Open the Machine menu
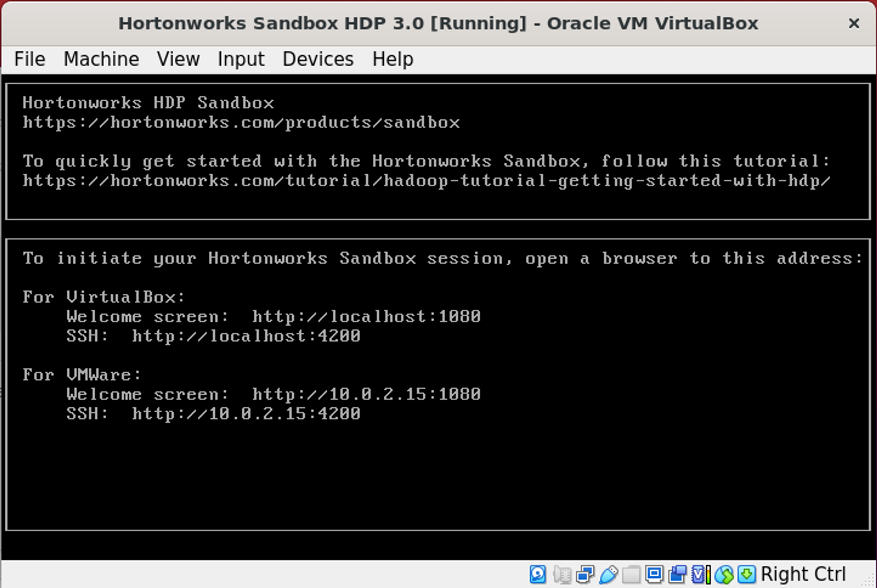 101,59
